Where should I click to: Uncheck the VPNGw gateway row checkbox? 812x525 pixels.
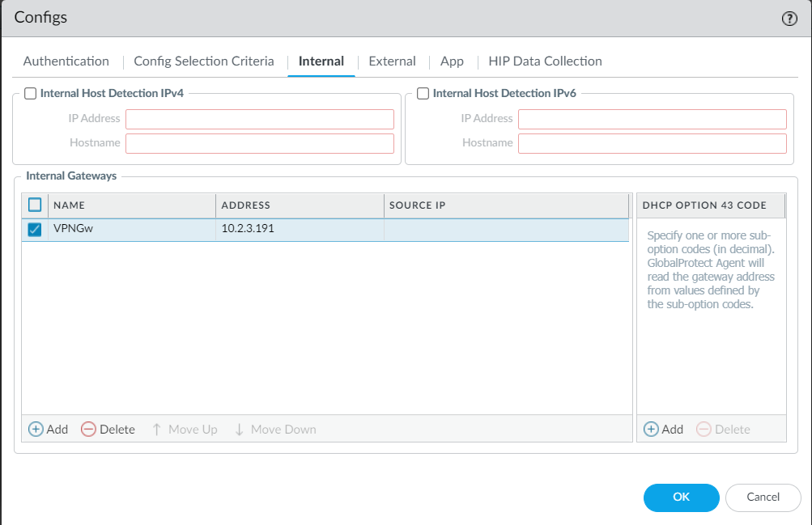coord(35,230)
